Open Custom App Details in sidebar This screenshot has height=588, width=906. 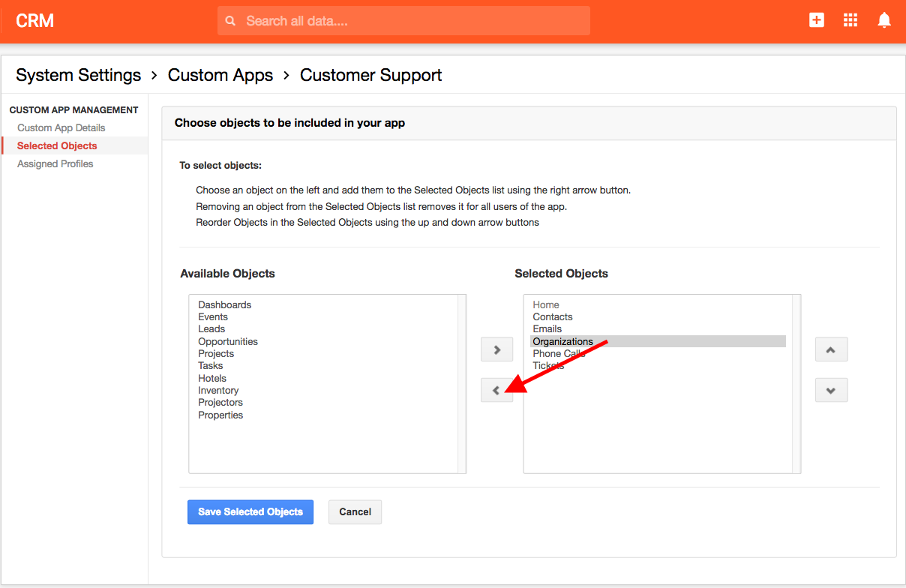pyautogui.click(x=61, y=127)
